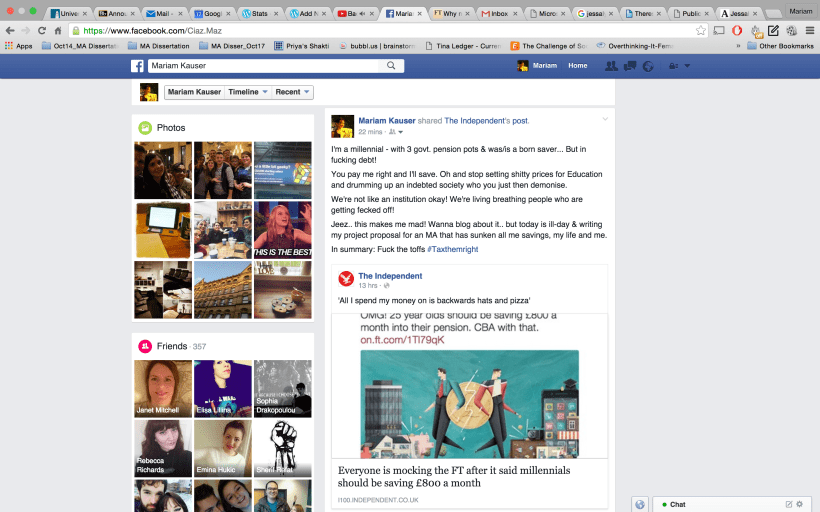Image resolution: width=820 pixels, height=512 pixels.
Task: Click the reel extension icon in toolbar
Action: point(792,31)
